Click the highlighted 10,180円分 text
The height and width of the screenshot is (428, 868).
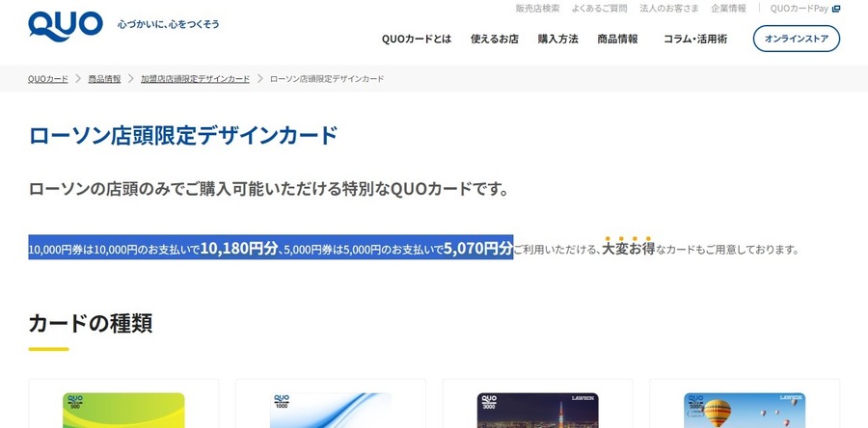tap(238, 249)
